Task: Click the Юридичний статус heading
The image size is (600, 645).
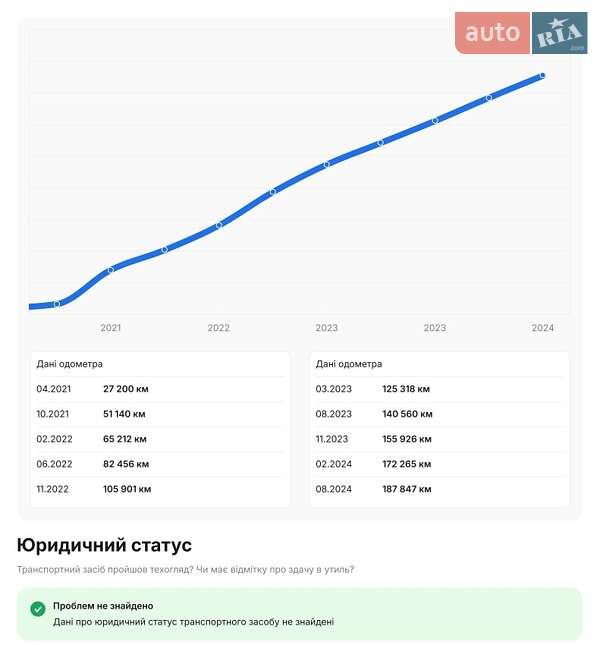Action: tap(104, 545)
